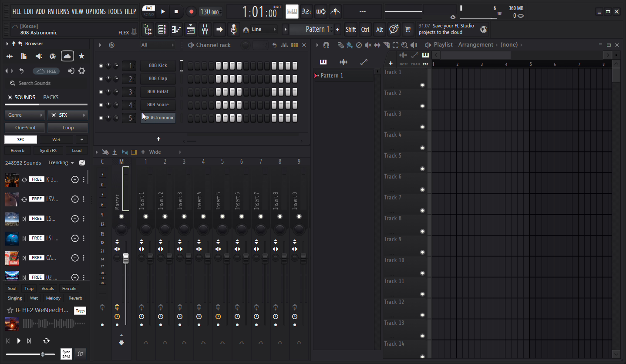Mute Track 5 in the Playlist
The height and width of the screenshot is (364, 626).
point(422,169)
